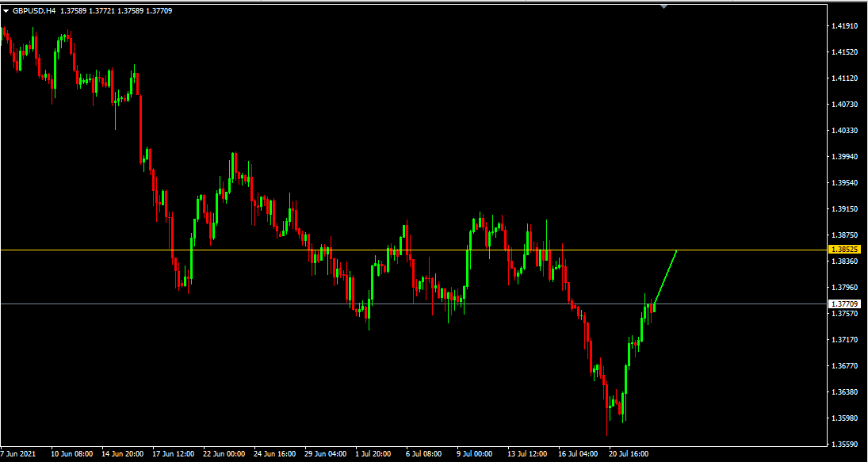Click the 1.39540 price scale label
The image size is (868, 462).
tap(845, 182)
